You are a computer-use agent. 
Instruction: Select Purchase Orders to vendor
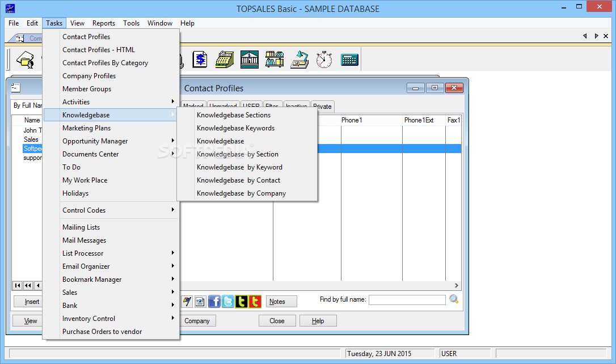111,332
